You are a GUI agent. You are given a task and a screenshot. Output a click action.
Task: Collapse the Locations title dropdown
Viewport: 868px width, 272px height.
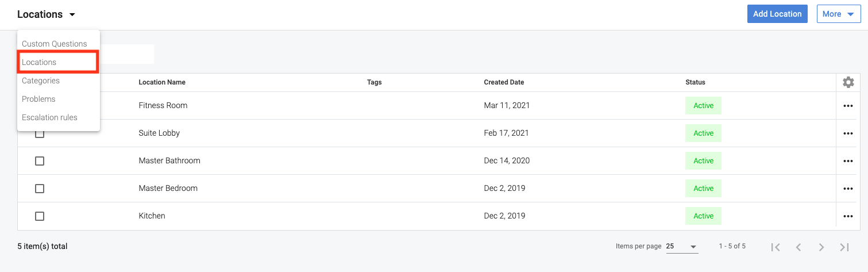46,14
